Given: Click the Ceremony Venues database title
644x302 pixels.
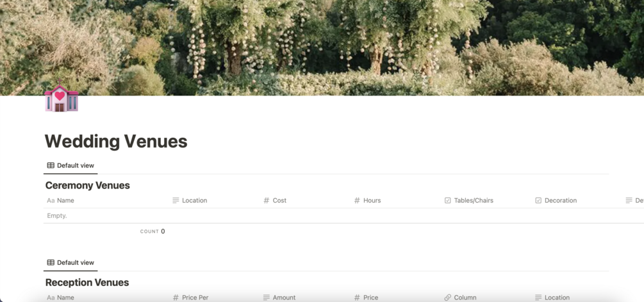Looking at the screenshot, I should click(x=88, y=185).
